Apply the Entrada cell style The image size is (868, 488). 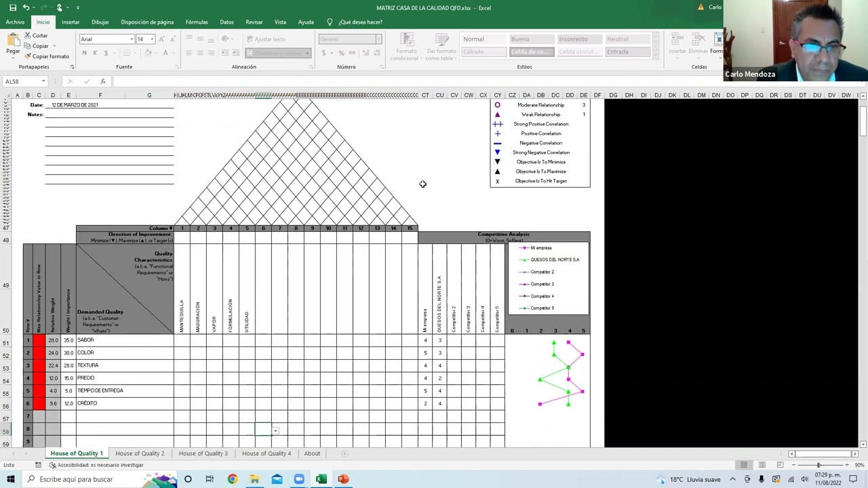(x=627, y=52)
